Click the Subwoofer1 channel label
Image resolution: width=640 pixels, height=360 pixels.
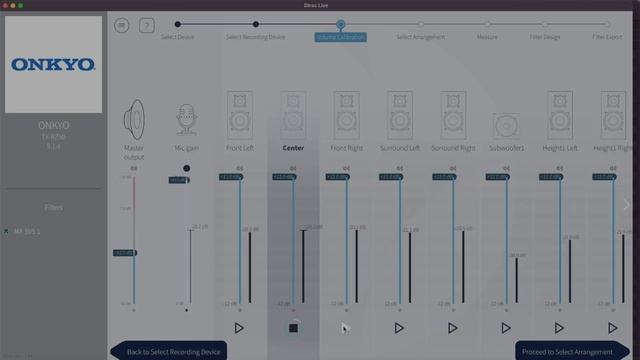[506, 148]
